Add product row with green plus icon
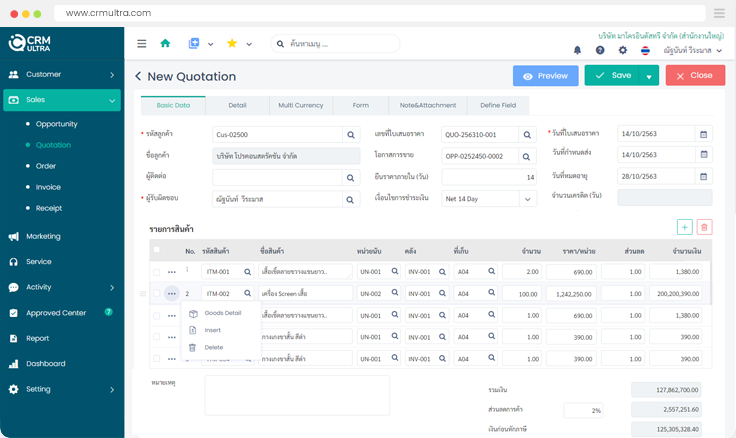 coord(685,227)
